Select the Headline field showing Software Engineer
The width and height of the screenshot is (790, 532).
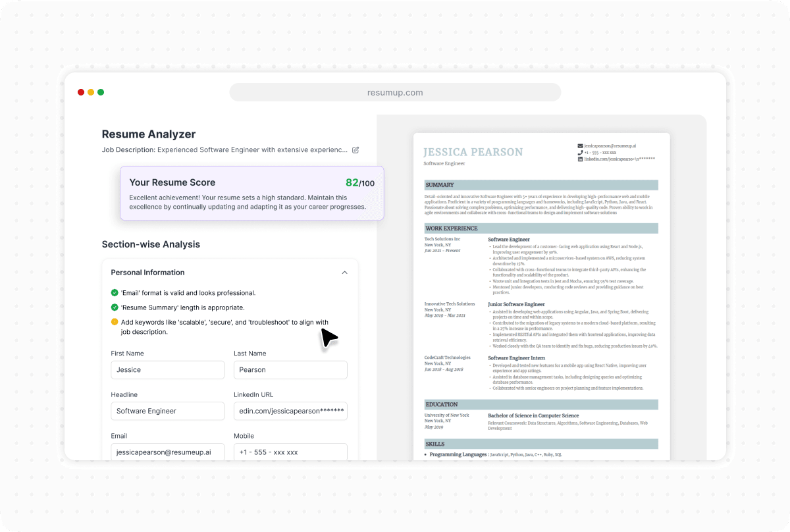[x=167, y=411]
